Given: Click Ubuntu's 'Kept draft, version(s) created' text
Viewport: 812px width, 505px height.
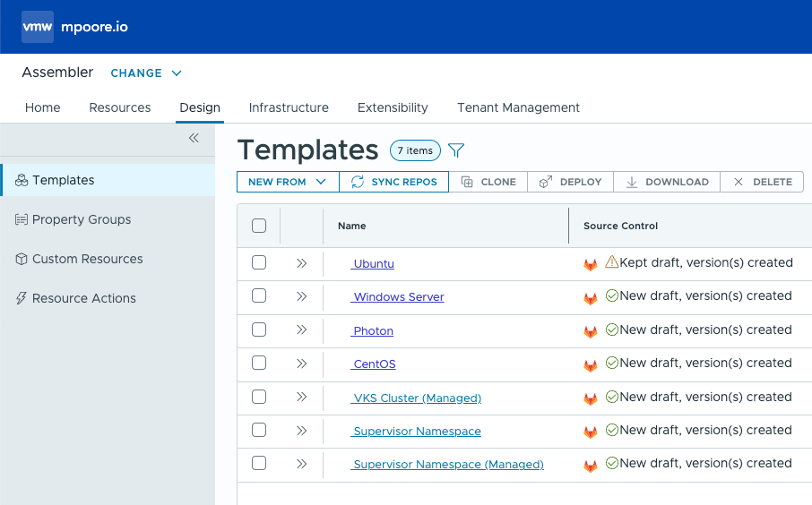Looking at the screenshot, I should (706, 262).
